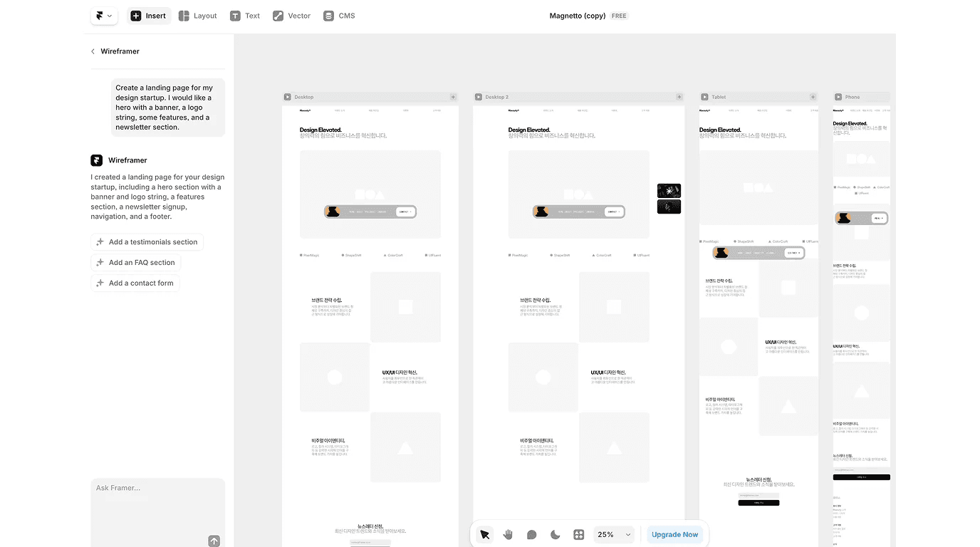Click the FREE plan badge

(x=620, y=16)
